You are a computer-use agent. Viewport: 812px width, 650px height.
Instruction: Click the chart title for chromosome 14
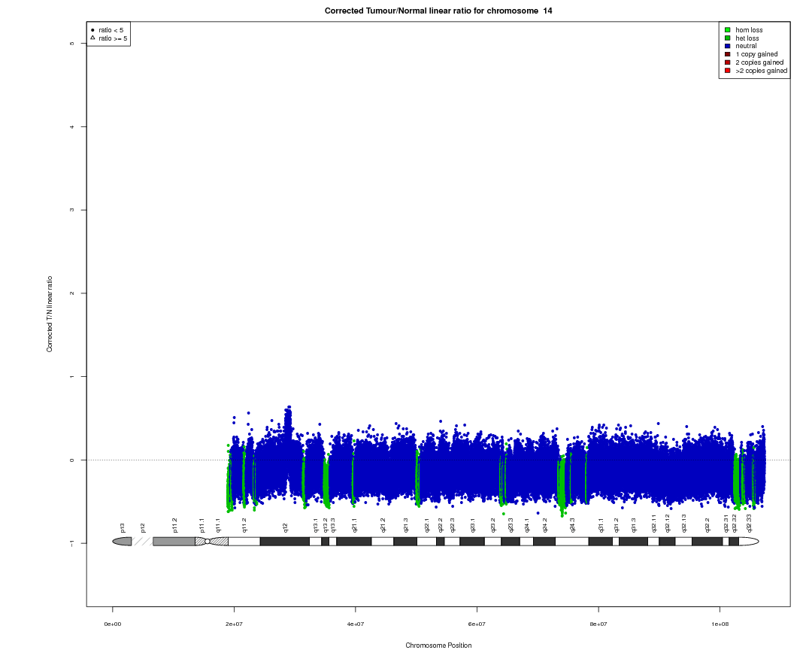click(438, 11)
